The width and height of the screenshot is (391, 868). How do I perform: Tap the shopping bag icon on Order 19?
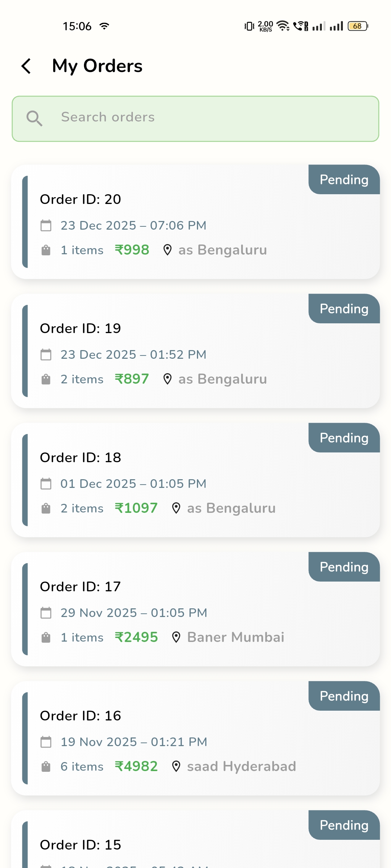(x=46, y=379)
